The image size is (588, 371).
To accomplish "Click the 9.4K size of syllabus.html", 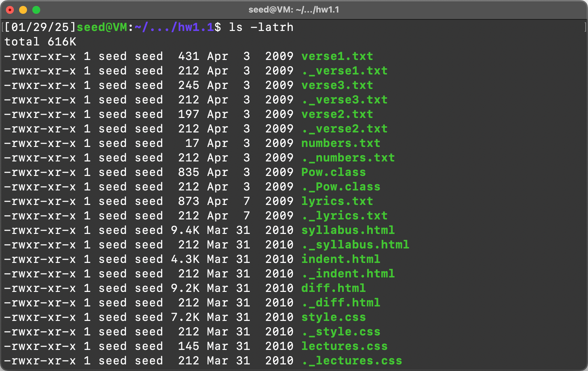I will pos(185,230).
